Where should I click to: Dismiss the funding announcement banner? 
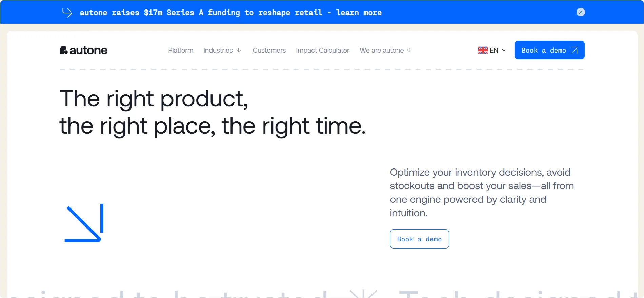click(x=581, y=12)
